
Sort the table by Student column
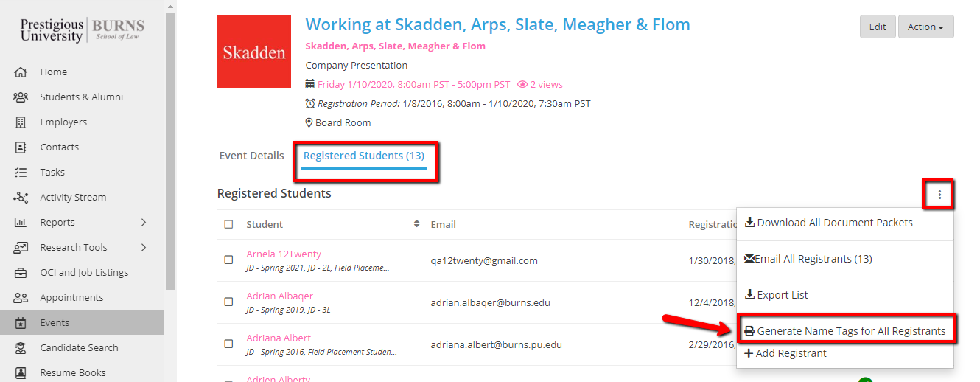(416, 224)
